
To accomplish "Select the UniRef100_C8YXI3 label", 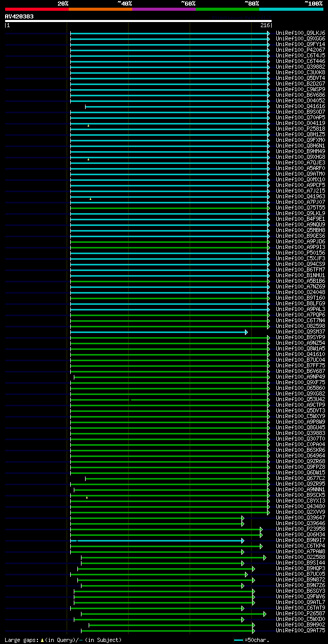I will point(300,501).
